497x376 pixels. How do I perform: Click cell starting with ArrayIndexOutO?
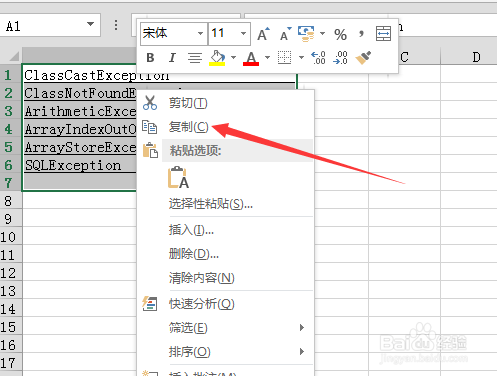pos(79,129)
